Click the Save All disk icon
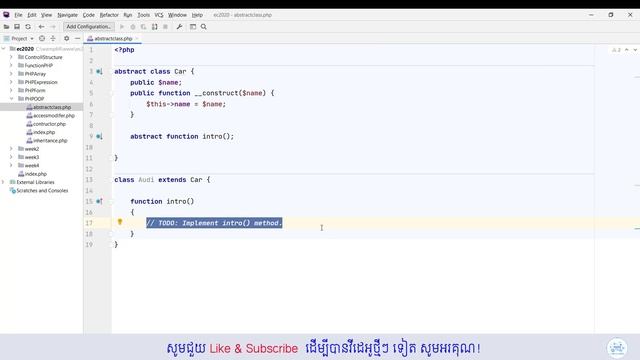Screen dimensions: 640x360 pyautogui.click(x=17, y=27)
